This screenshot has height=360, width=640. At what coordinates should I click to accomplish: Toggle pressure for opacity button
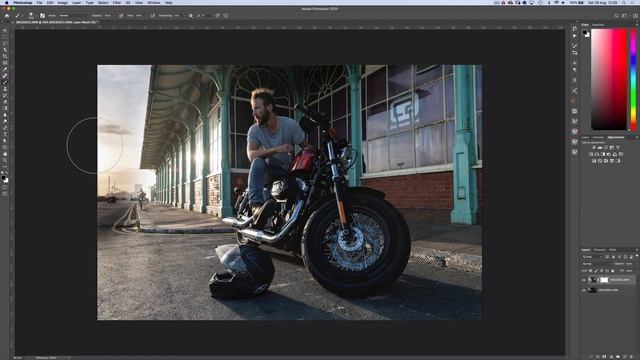point(121,16)
